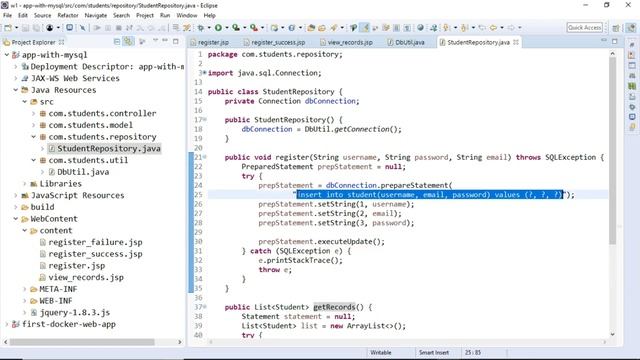
Task: Click the Run Last Tool external tools icon
Action: coord(254,28)
